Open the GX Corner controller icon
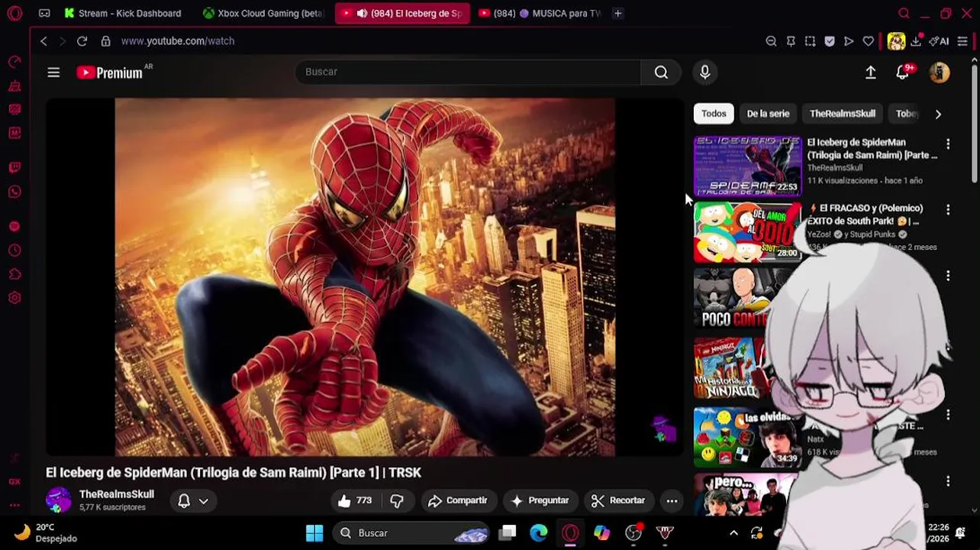 [44, 13]
